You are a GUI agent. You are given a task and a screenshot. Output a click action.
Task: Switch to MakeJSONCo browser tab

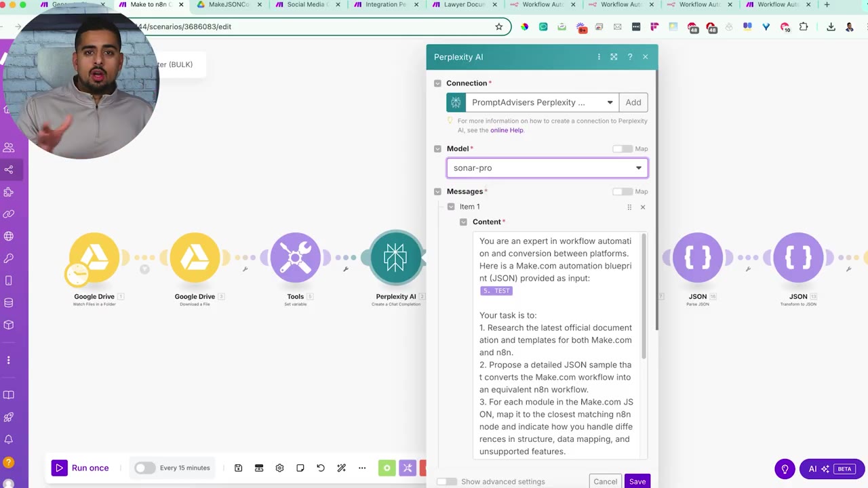tap(229, 5)
